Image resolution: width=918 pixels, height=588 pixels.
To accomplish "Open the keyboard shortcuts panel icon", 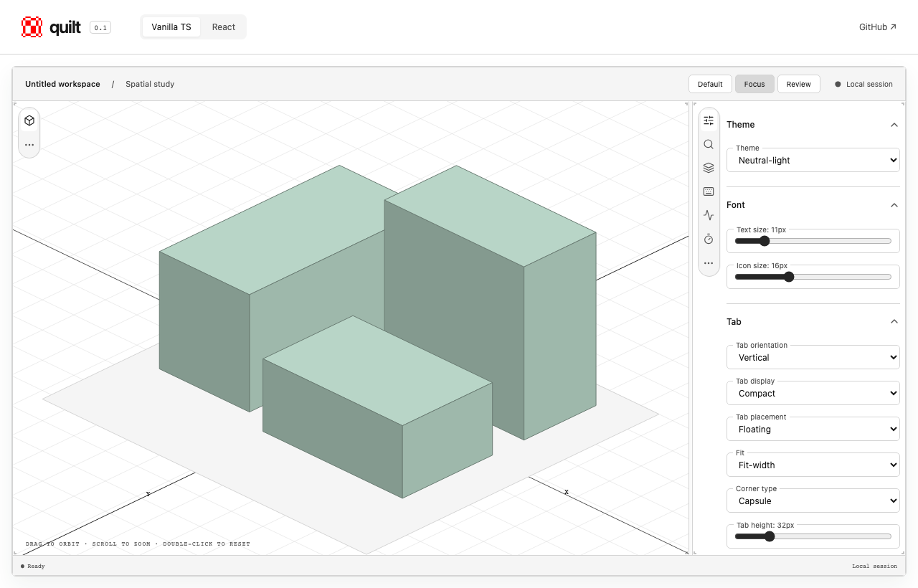I will [709, 191].
